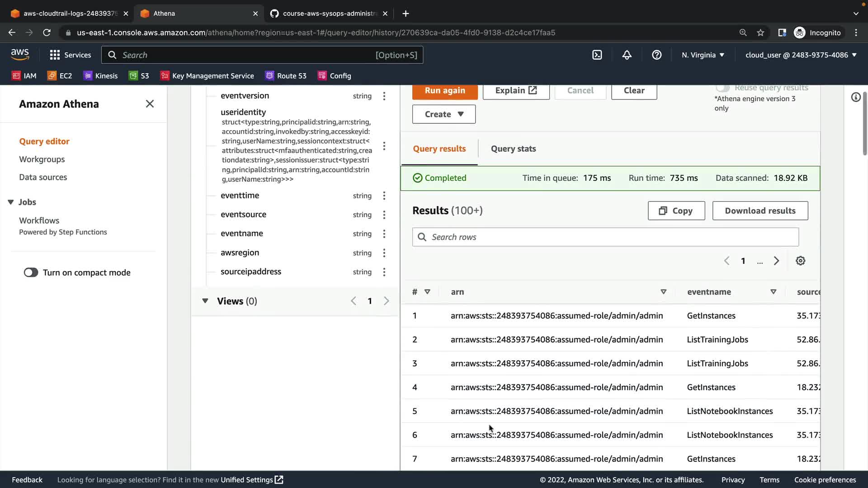Viewport: 868px width, 488px height.
Task: Collapse the Jobs section
Action: pyautogui.click(x=11, y=202)
